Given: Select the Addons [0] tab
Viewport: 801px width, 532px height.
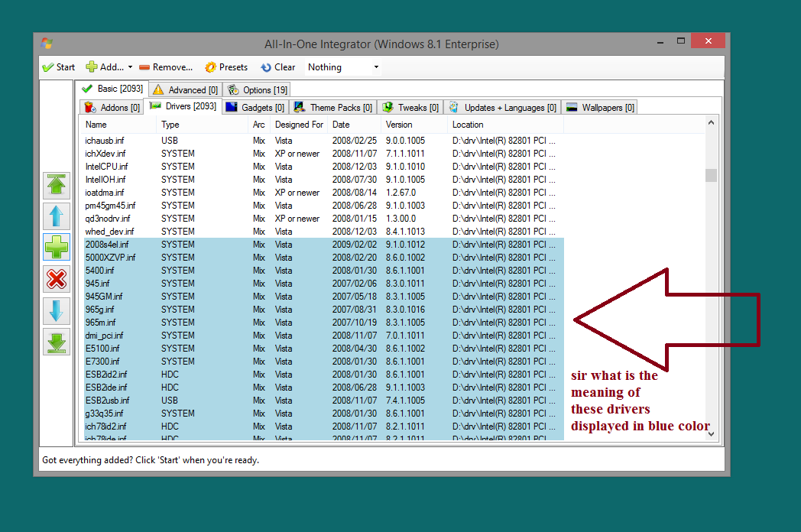Looking at the screenshot, I should [x=112, y=107].
